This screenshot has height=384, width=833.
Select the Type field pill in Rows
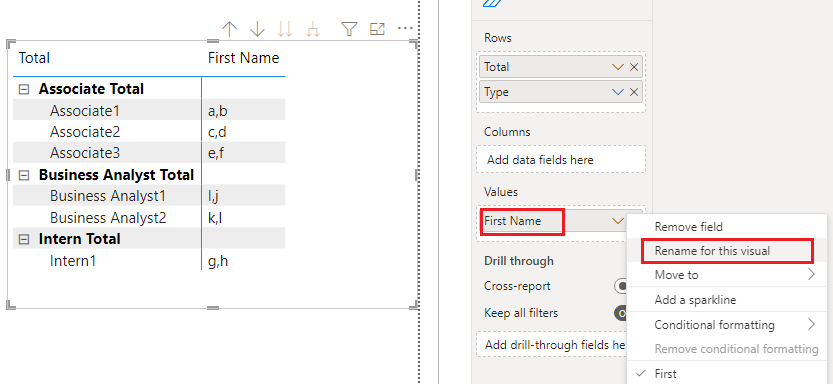(561, 92)
